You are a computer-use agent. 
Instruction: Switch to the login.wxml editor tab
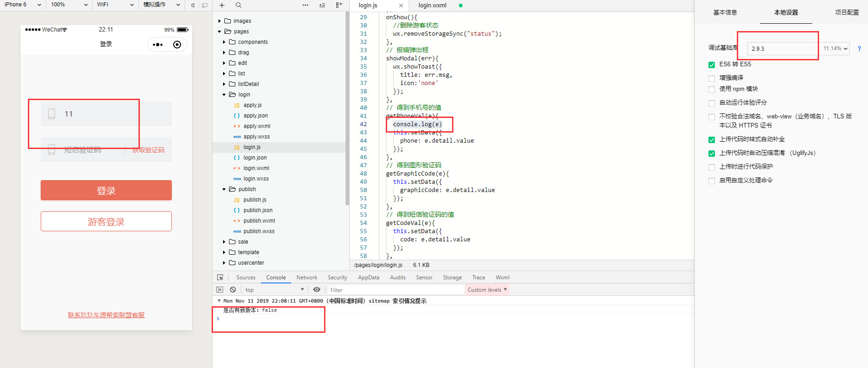coord(432,5)
